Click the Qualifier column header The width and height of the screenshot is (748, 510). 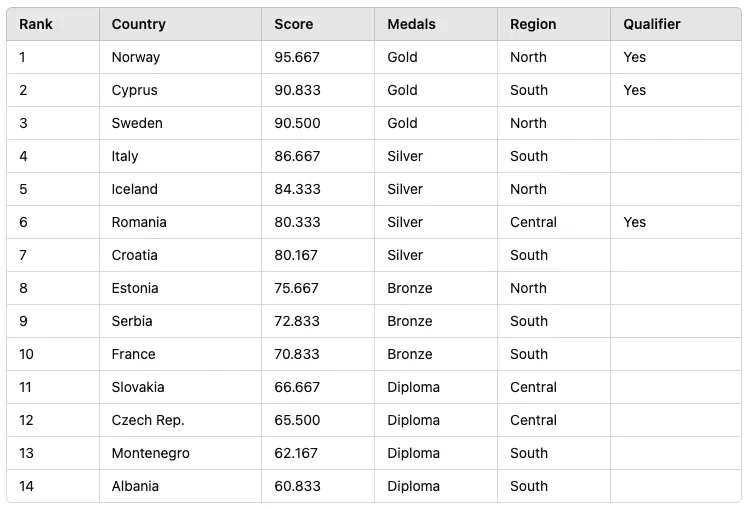pos(652,24)
